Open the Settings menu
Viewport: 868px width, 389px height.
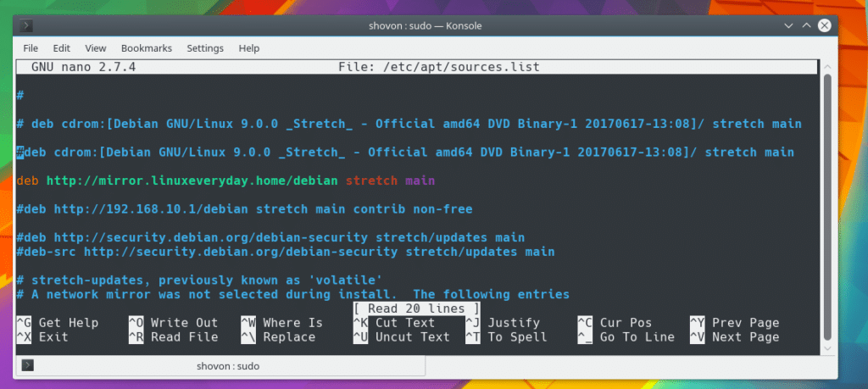[205, 48]
